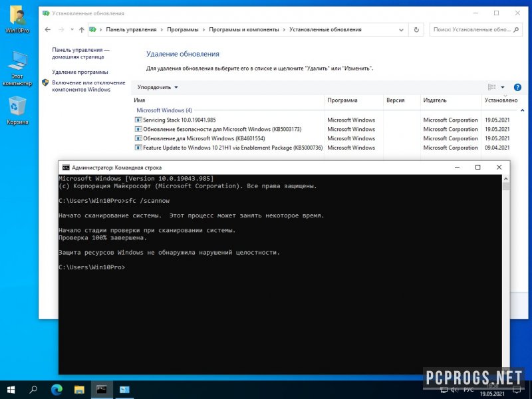
Task: Open Удаление программы link
Action: pos(80,72)
